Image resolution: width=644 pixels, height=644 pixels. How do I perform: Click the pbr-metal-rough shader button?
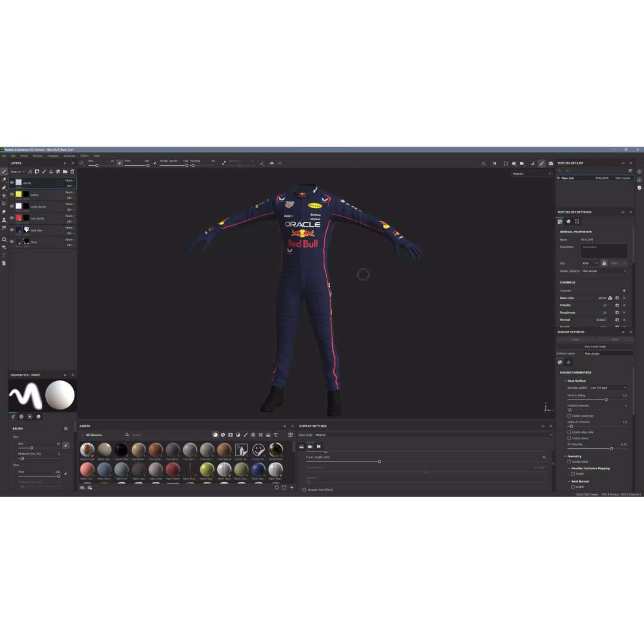click(595, 346)
